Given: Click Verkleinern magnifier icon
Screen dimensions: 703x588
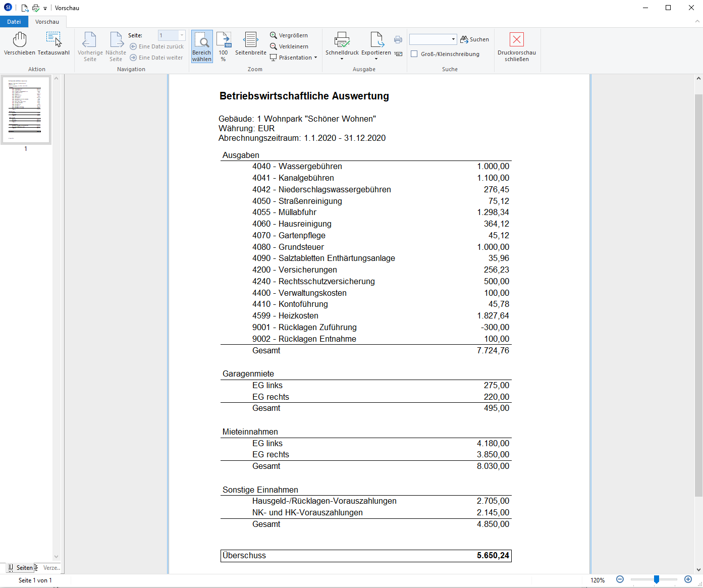Looking at the screenshot, I should tap(274, 46).
